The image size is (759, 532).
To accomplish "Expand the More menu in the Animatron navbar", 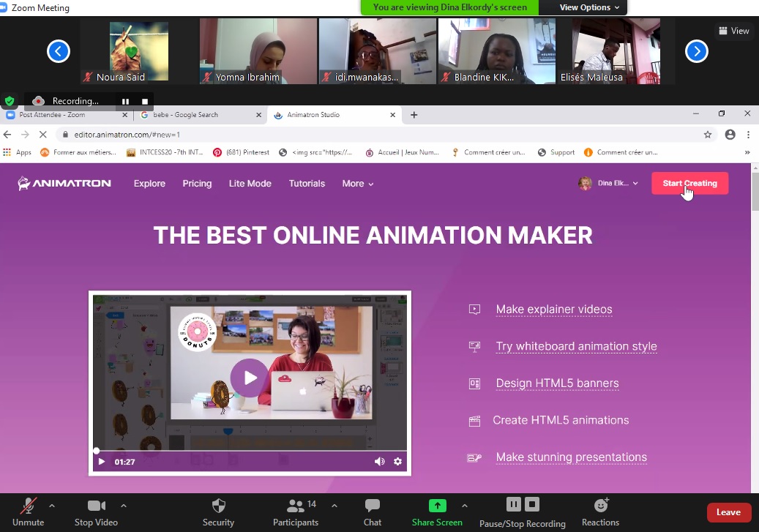I will [357, 184].
